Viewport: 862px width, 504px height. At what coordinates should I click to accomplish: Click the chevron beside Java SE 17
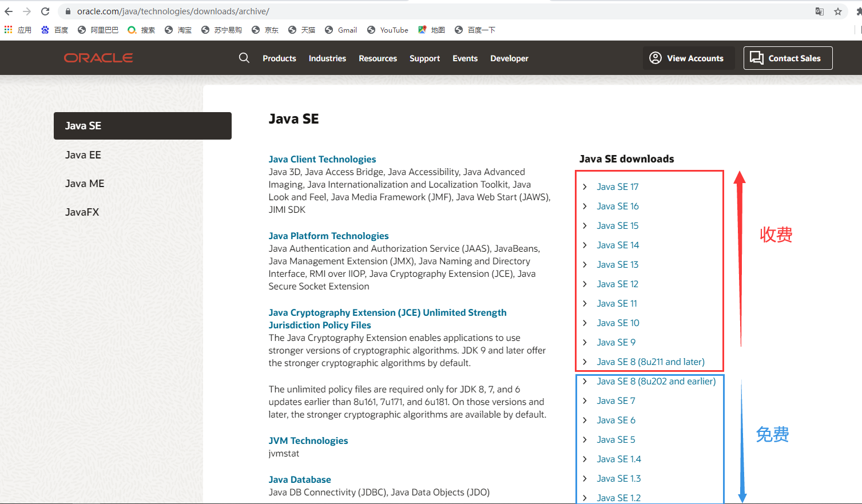click(585, 186)
